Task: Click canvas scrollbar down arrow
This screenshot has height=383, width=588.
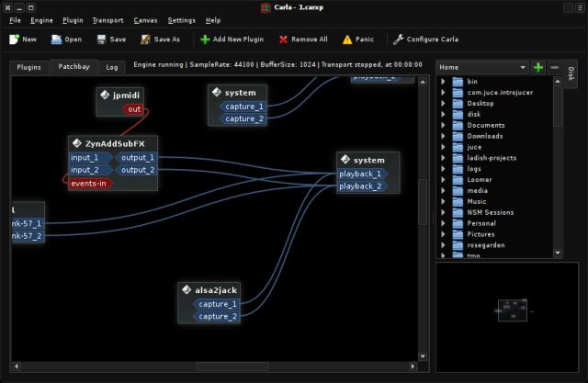Action: [423, 356]
